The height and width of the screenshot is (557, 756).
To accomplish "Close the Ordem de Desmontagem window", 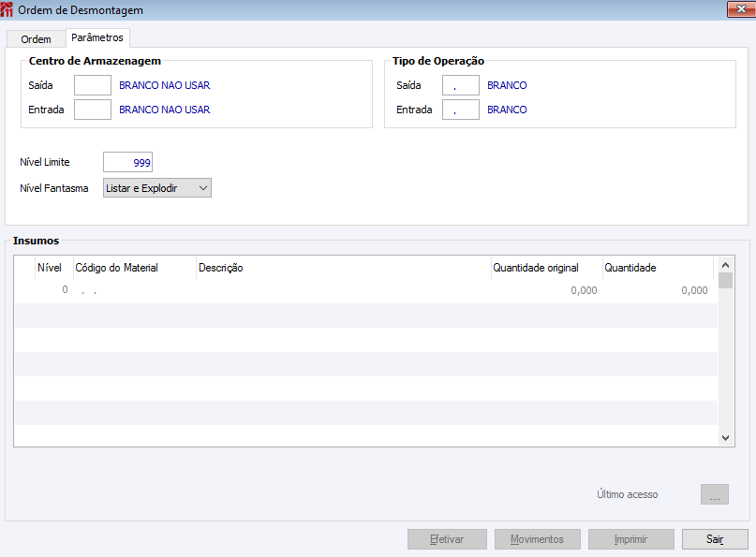I will click(x=741, y=9).
